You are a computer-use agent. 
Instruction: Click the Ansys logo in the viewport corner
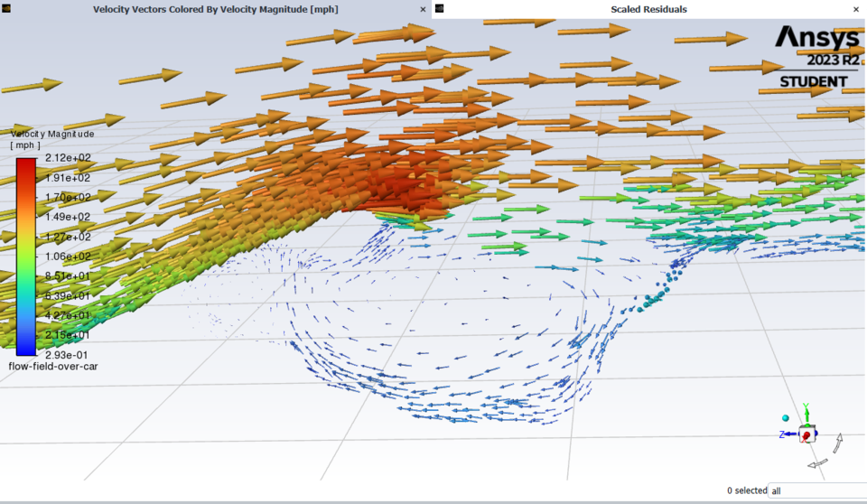tap(817, 38)
